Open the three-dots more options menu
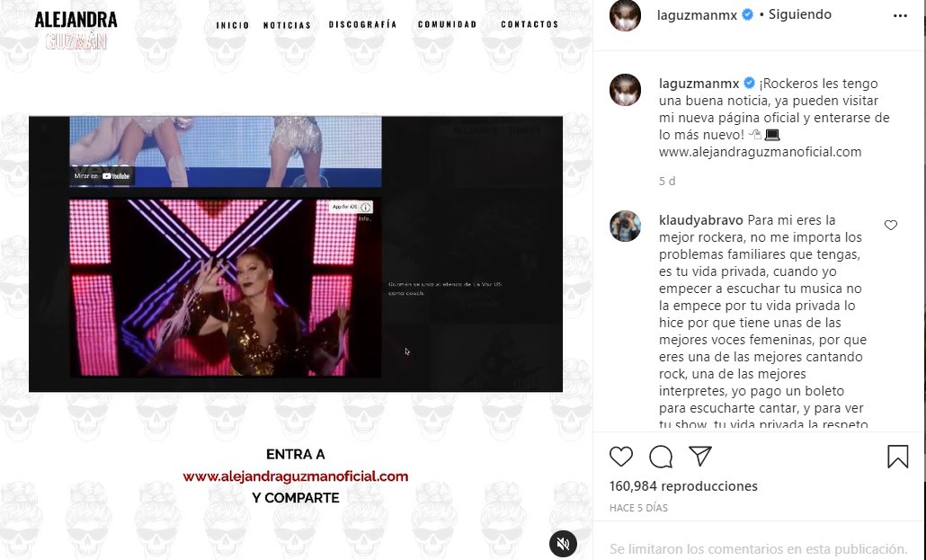 click(900, 16)
